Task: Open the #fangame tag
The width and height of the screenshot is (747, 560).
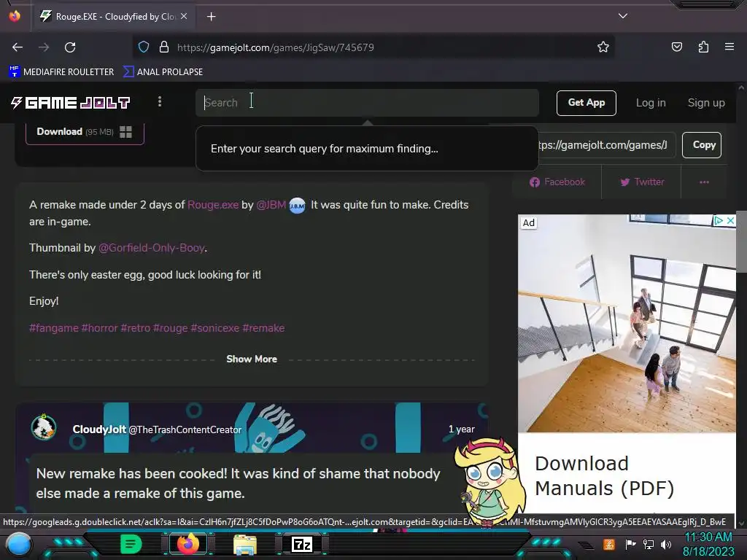Action: click(54, 328)
